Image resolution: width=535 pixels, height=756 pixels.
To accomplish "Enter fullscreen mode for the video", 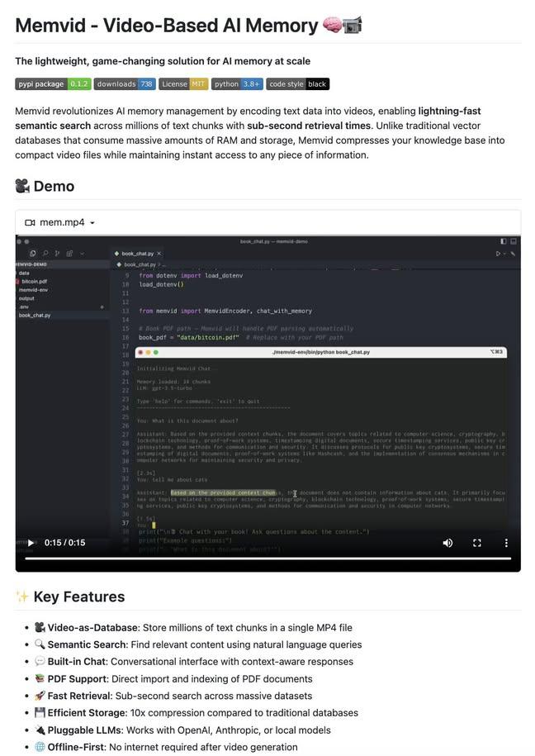I will [476, 543].
